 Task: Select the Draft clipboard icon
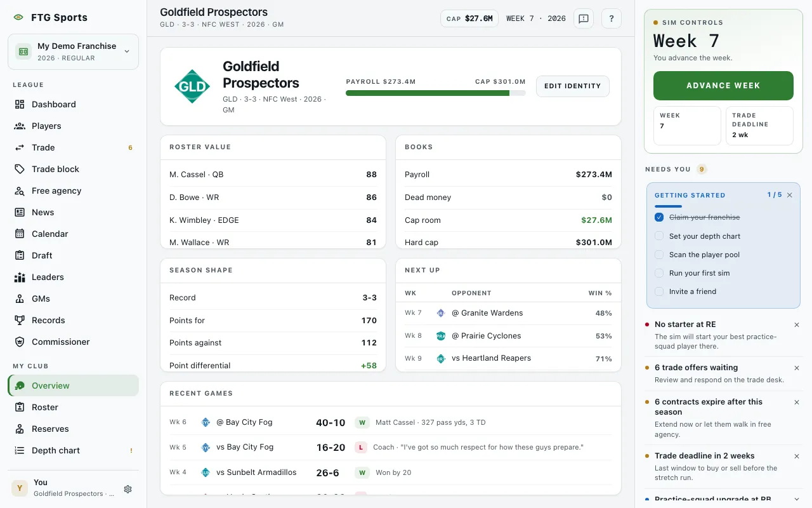20,255
